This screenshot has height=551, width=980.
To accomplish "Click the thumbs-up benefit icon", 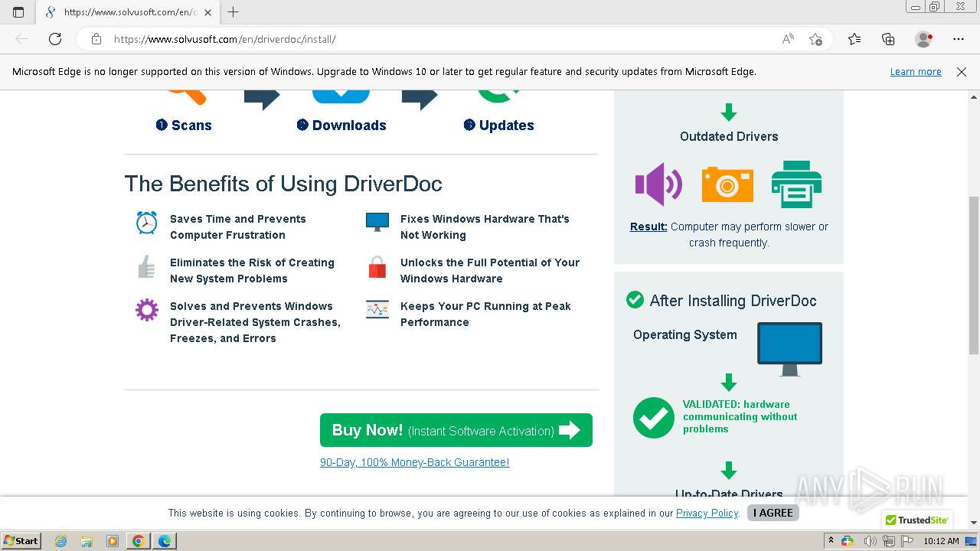I will [147, 266].
